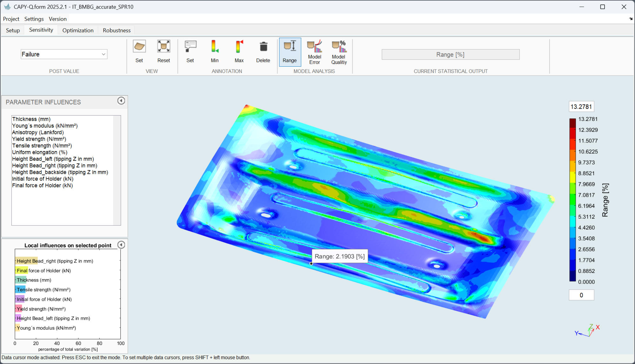635x364 pixels.
Task: Open the Failure post value dropdown
Action: point(64,54)
